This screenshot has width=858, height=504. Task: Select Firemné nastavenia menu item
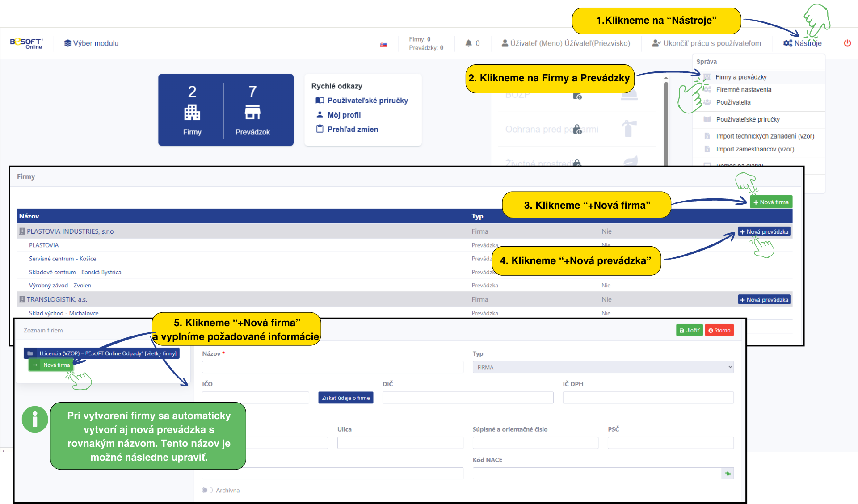pyautogui.click(x=744, y=89)
